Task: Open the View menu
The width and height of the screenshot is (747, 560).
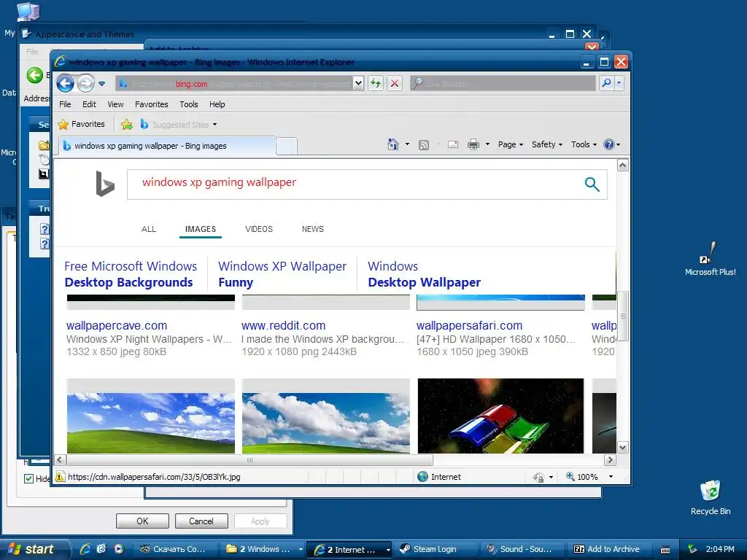Action: (x=115, y=104)
